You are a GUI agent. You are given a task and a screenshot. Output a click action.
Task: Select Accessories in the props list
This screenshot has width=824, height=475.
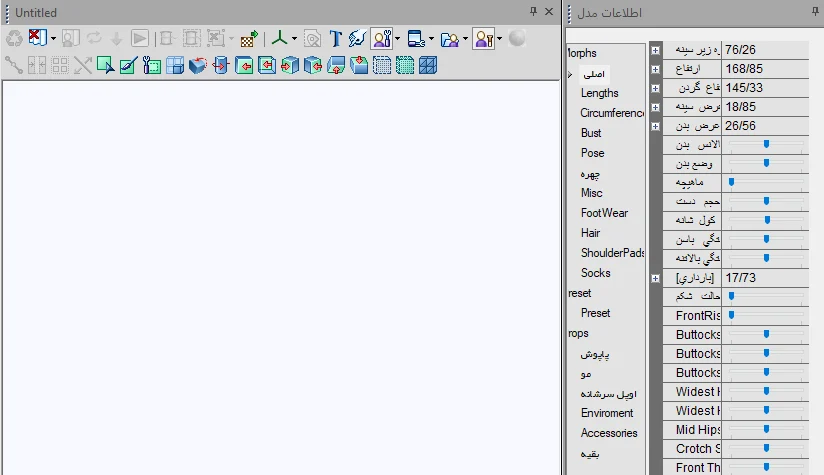click(609, 433)
